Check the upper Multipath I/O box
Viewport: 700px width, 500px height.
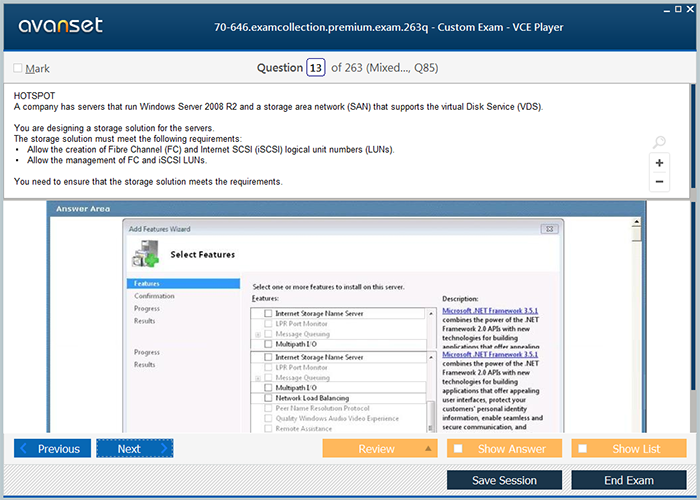[268, 344]
